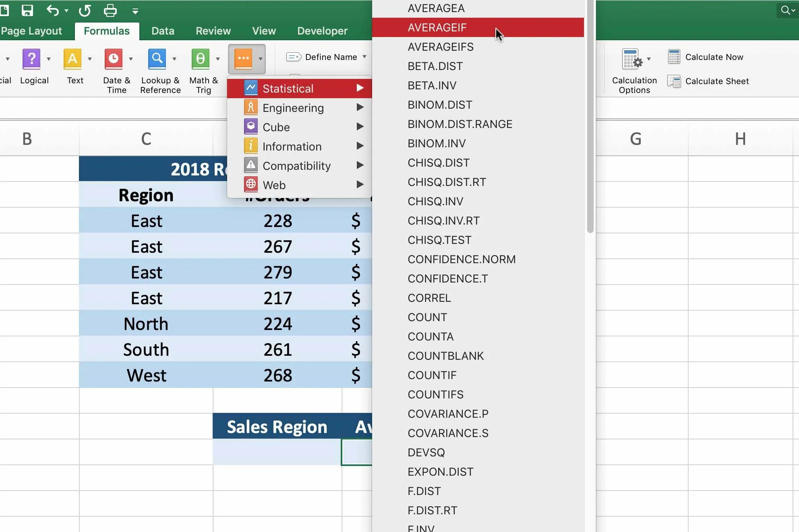Open the Text functions icon

tap(72, 59)
